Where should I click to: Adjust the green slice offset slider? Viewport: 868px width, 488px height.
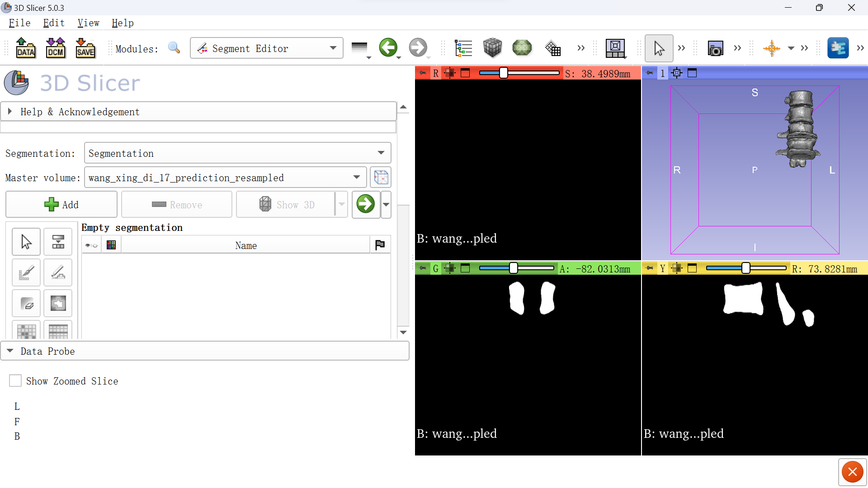(516, 268)
